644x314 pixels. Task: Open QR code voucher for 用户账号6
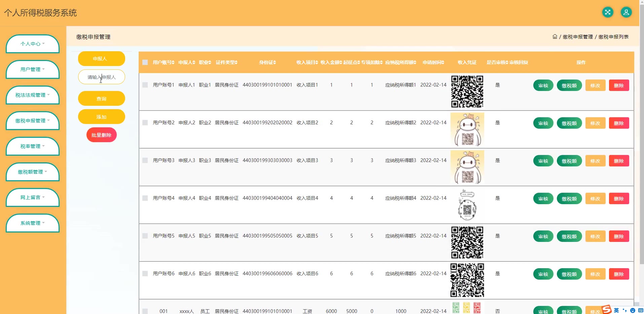tap(467, 280)
